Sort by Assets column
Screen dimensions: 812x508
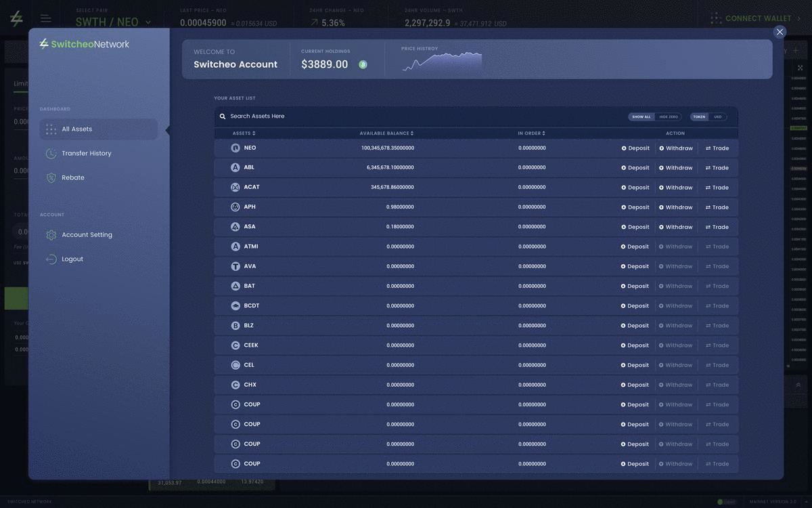[244, 133]
